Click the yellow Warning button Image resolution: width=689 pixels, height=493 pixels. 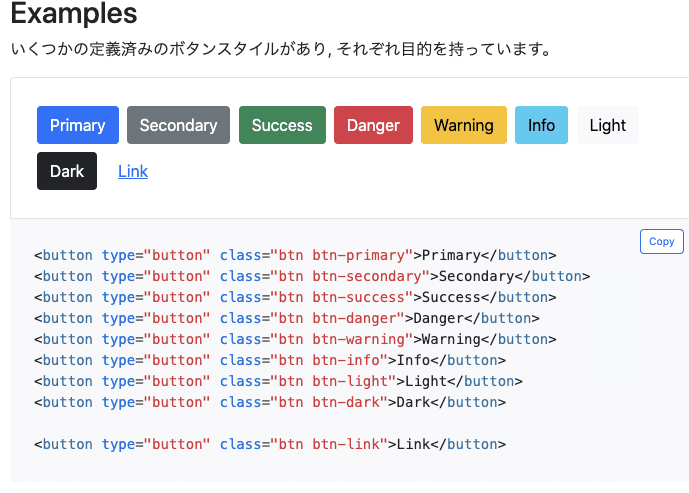[464, 125]
